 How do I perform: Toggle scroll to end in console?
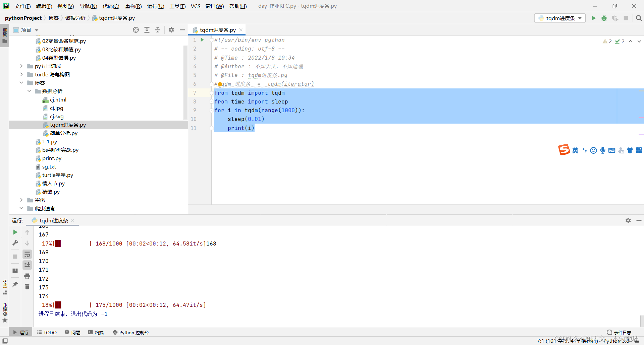27,265
